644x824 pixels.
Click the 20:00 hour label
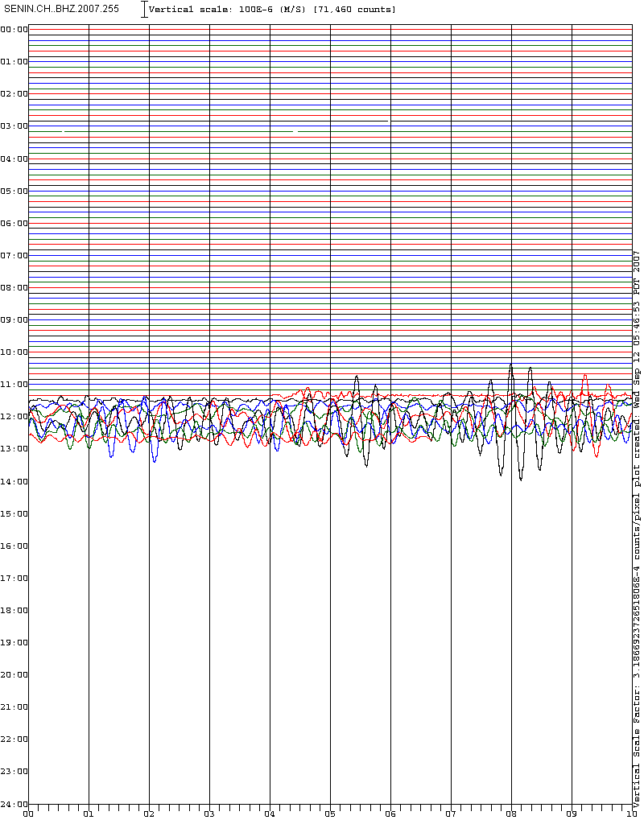click(x=14, y=675)
